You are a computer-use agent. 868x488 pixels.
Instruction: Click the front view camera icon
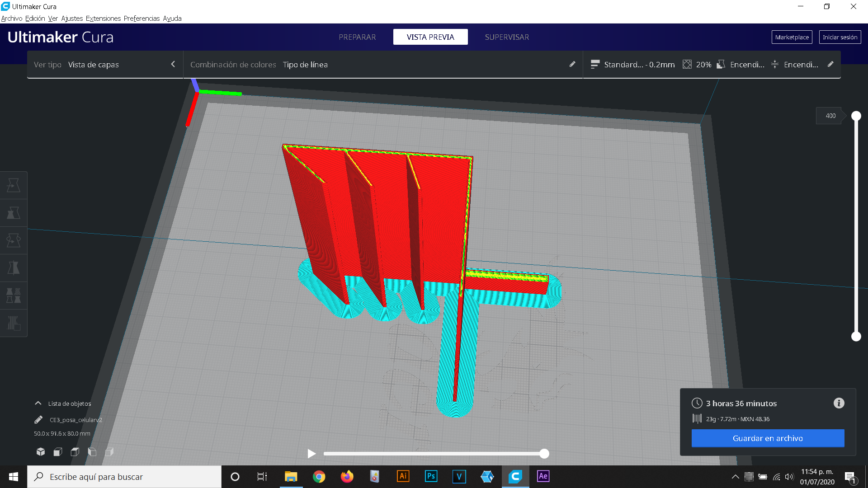[x=58, y=452]
